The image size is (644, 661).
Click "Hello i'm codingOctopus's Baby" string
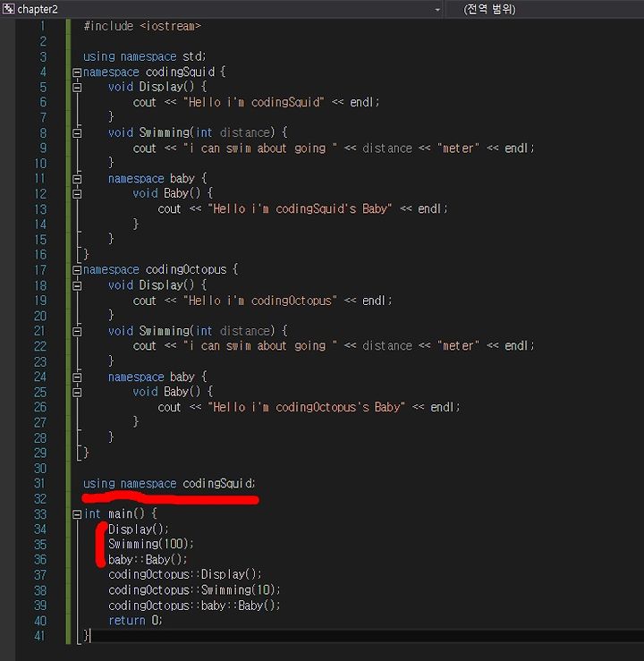tap(306, 408)
